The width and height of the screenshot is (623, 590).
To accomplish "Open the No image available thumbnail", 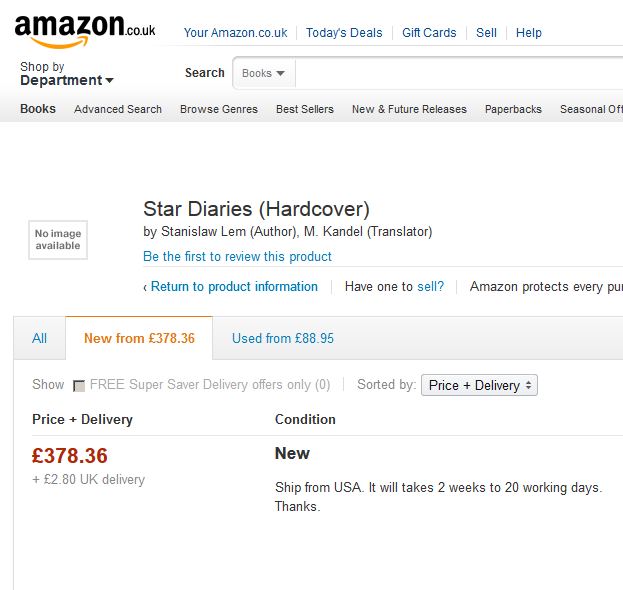I will click(58, 240).
